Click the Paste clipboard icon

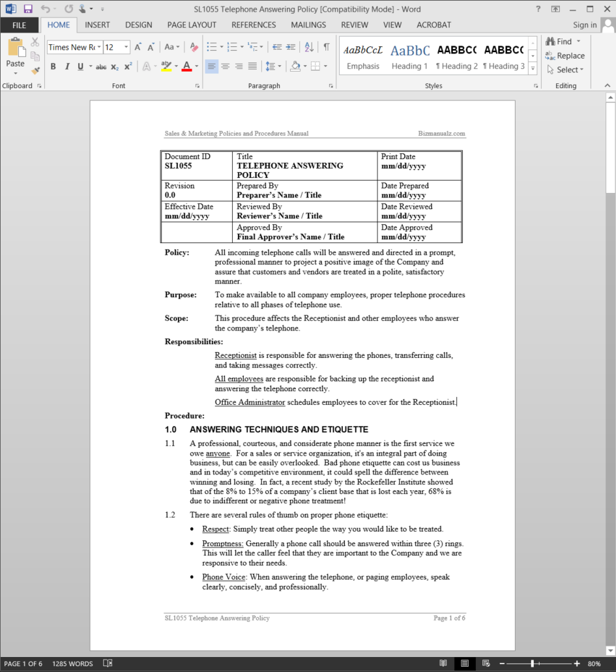click(x=16, y=47)
